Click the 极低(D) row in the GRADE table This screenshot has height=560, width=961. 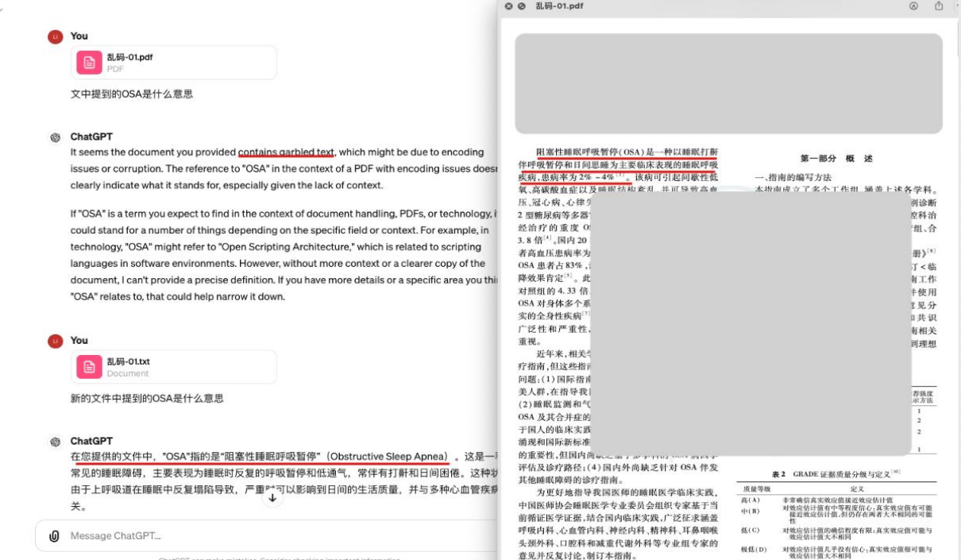point(838,552)
